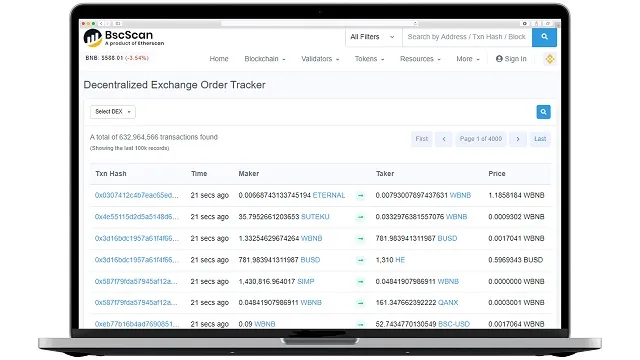Open the 0x587f79fda57945af12a hash in the QANX row
The width and height of the screenshot is (640, 360).
coord(136,303)
